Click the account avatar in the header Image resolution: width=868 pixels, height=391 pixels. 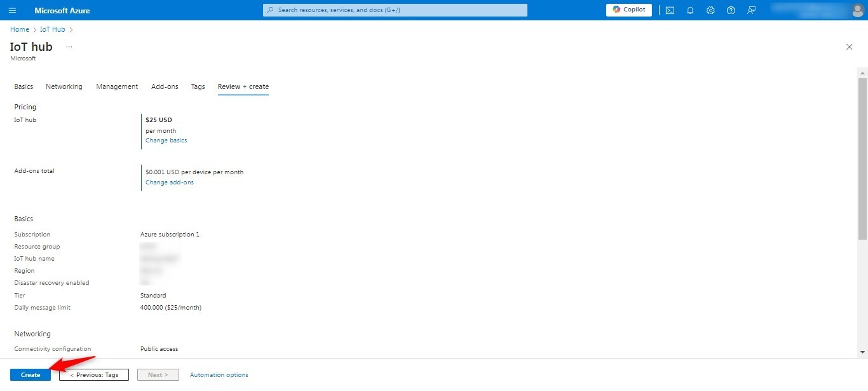857,10
